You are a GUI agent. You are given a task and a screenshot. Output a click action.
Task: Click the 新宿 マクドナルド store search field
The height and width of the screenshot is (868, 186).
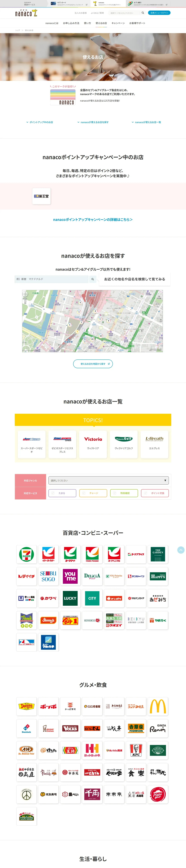pos(51,279)
